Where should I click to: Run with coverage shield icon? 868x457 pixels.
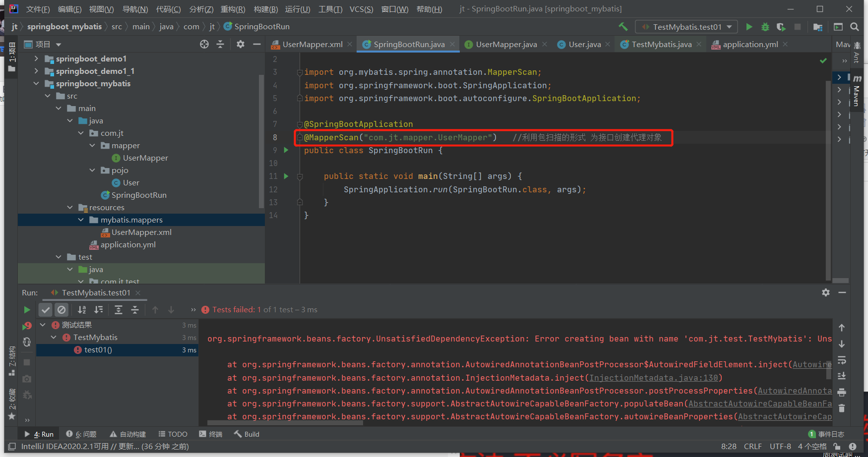[x=781, y=27]
